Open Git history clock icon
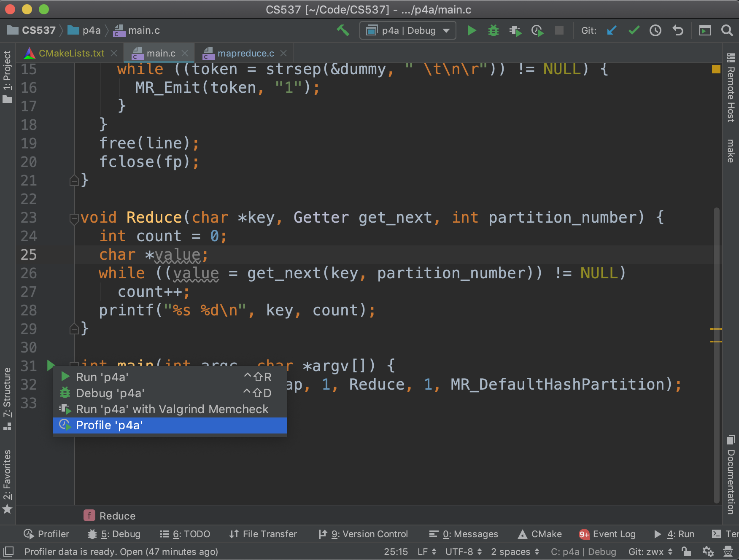The image size is (739, 560). (655, 30)
